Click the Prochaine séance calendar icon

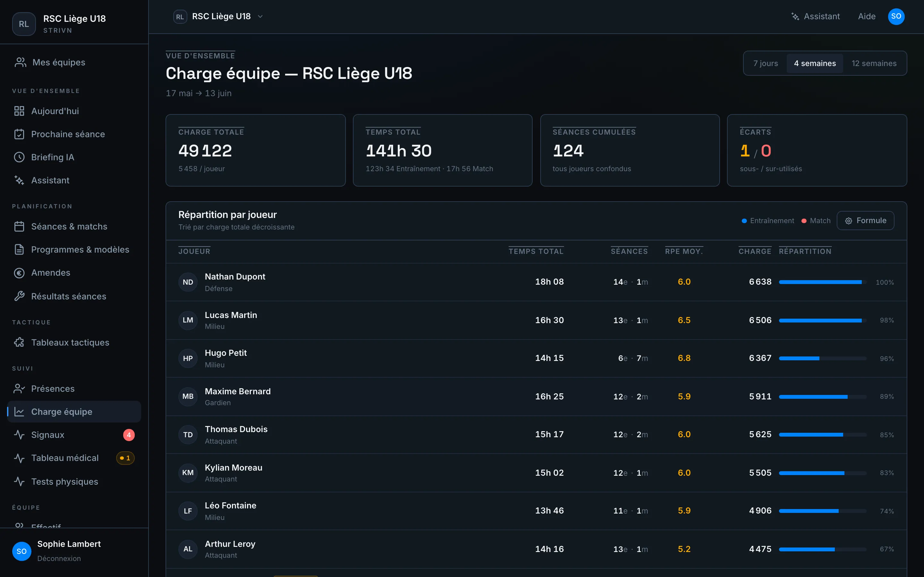(x=19, y=134)
